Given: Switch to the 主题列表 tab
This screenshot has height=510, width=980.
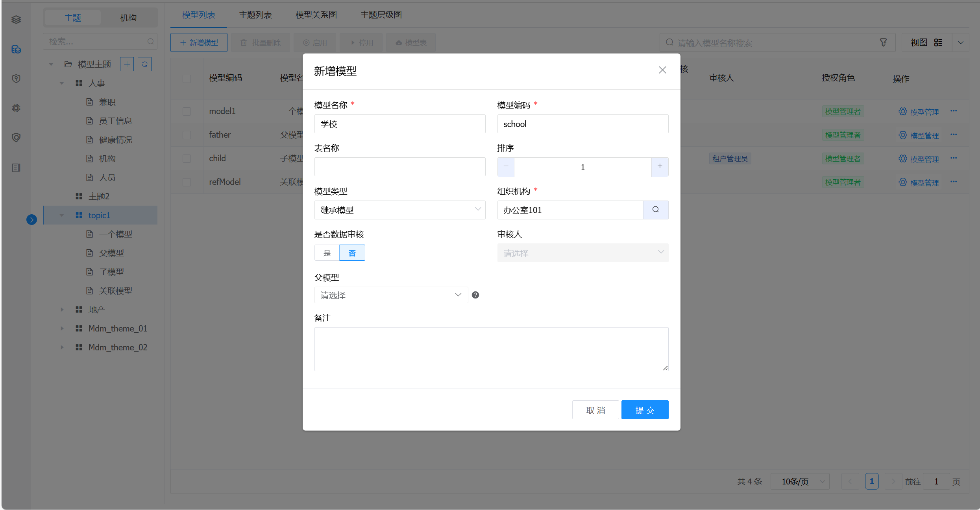Looking at the screenshot, I should (x=255, y=15).
